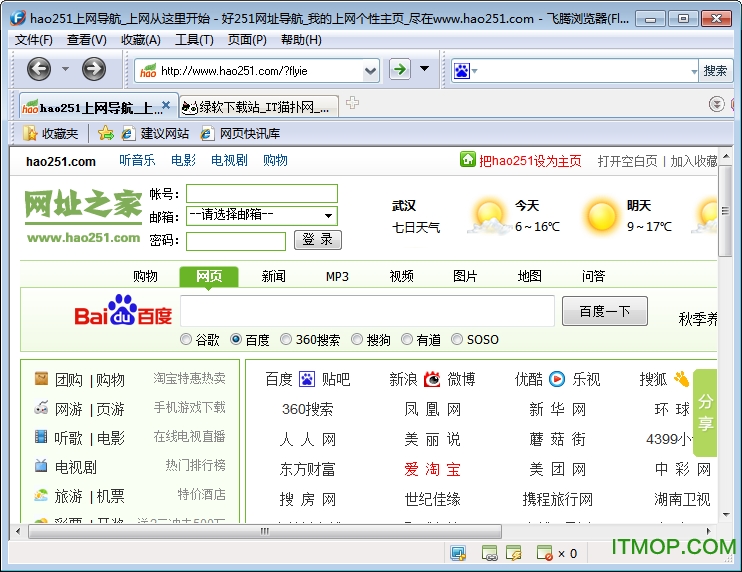Go back with the browser back arrow
The width and height of the screenshot is (742, 572).
click(x=39, y=69)
